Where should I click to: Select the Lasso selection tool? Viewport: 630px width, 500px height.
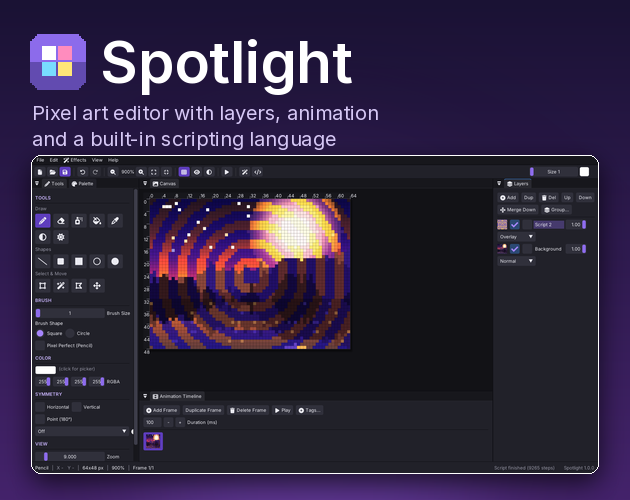(79, 286)
